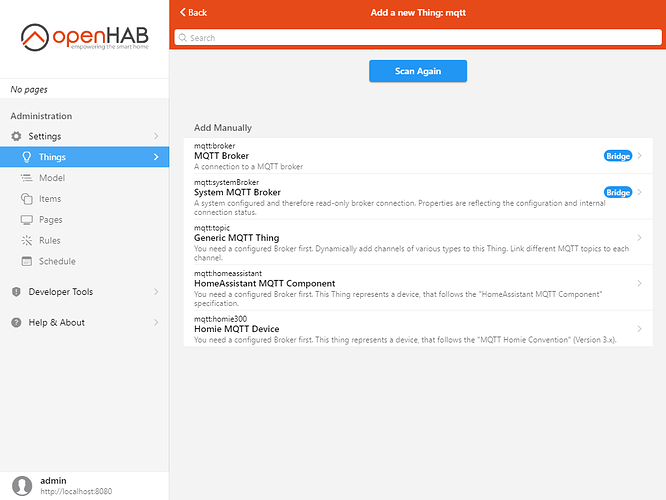Image resolution: width=666 pixels, height=500 pixels.
Task: Click the Pages monitor icon
Action: tap(27, 220)
